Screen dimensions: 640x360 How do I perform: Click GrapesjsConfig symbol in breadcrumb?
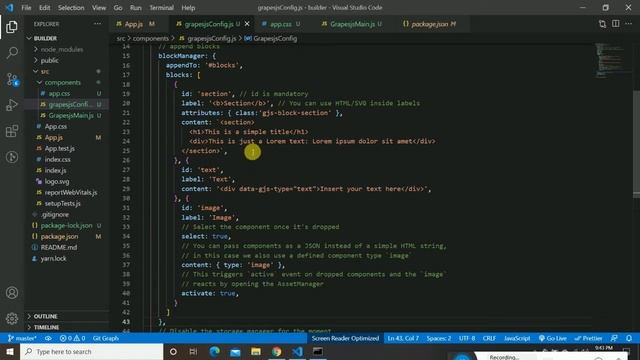(x=271, y=38)
